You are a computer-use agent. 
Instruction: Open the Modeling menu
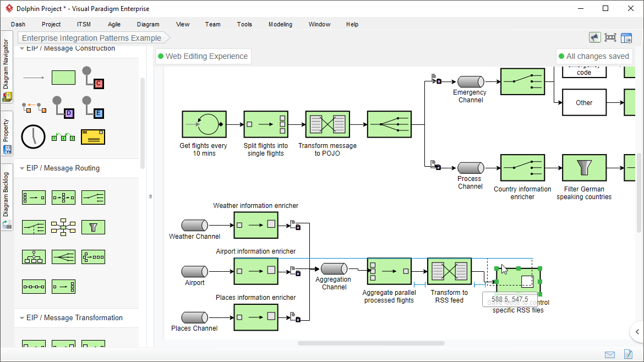pyautogui.click(x=280, y=24)
